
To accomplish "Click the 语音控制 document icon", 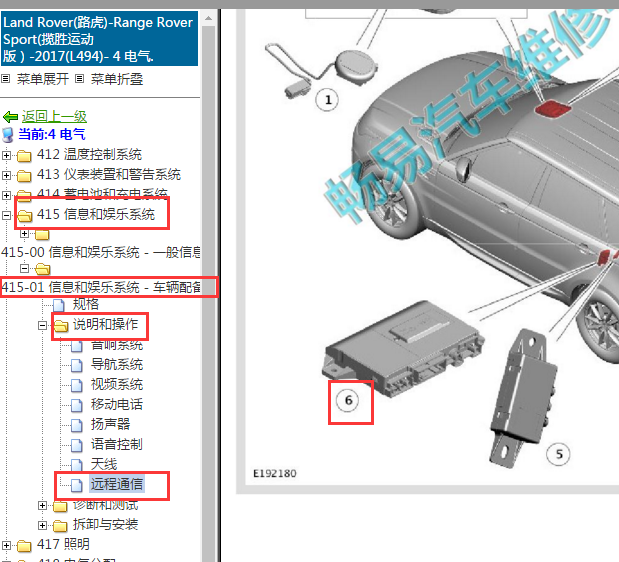I will tap(77, 446).
